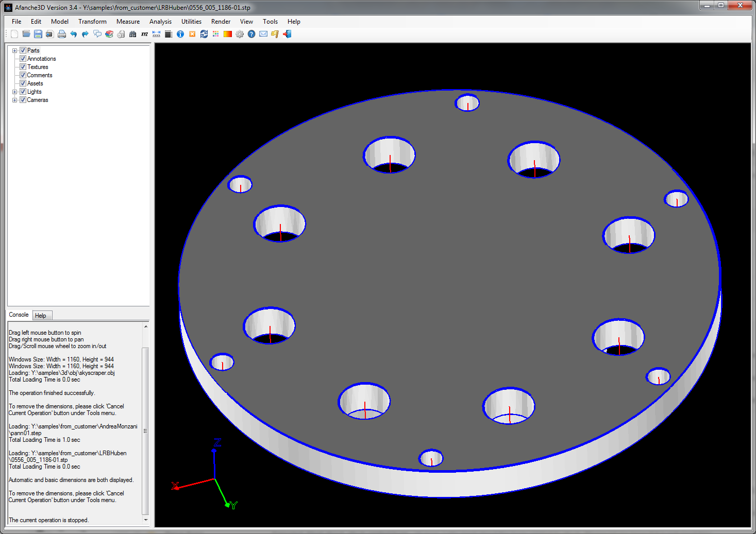Switch to the Help tab
This screenshot has height=534, width=756.
tap(41, 316)
